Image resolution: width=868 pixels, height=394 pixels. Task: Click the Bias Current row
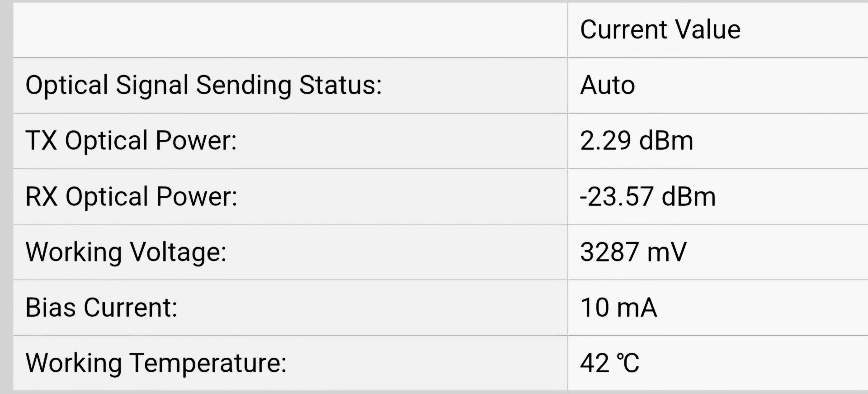pos(441,308)
